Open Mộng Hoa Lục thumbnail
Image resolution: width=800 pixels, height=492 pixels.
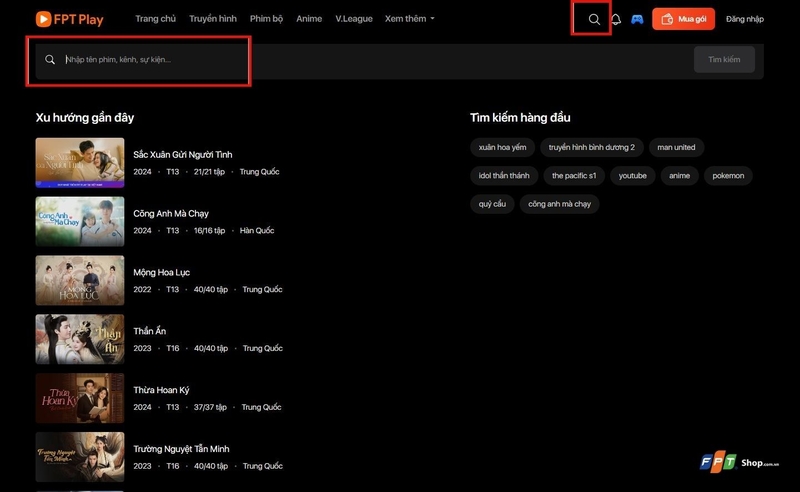(80, 280)
